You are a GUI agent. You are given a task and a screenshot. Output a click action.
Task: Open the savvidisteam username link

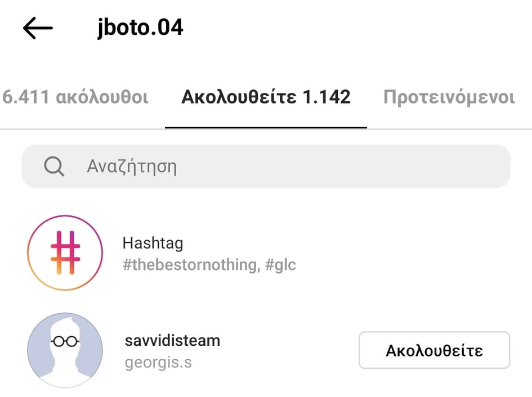172,340
